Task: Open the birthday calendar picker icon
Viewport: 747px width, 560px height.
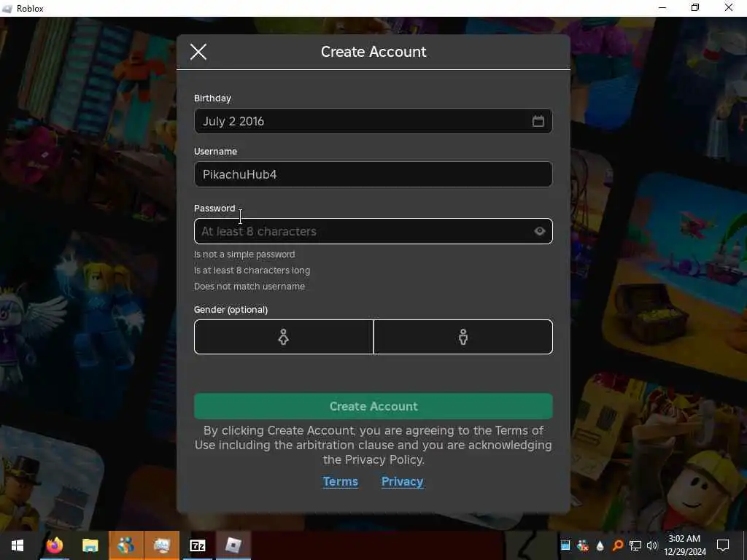Action: (x=538, y=121)
